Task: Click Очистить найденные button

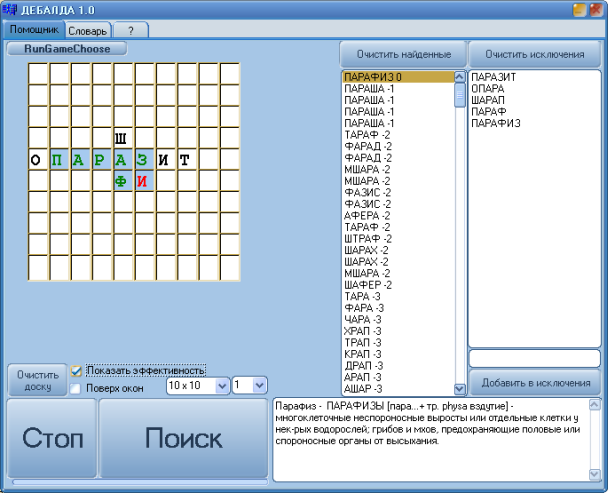Action: point(402,54)
